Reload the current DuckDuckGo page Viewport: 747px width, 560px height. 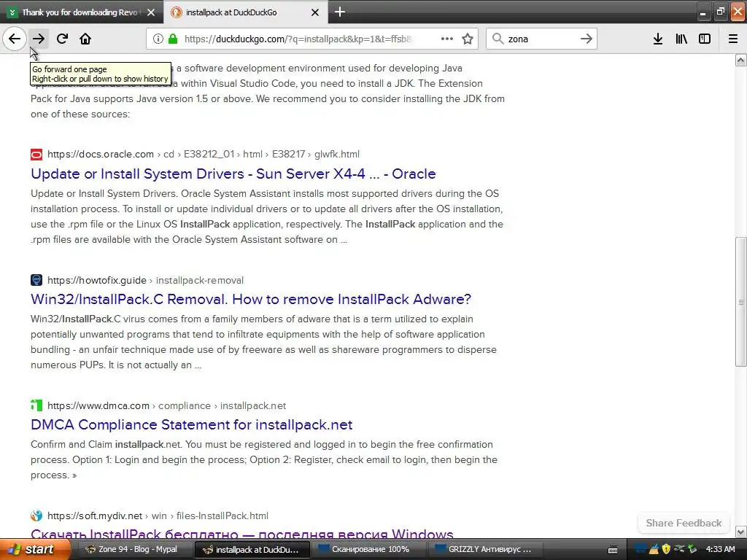point(62,39)
